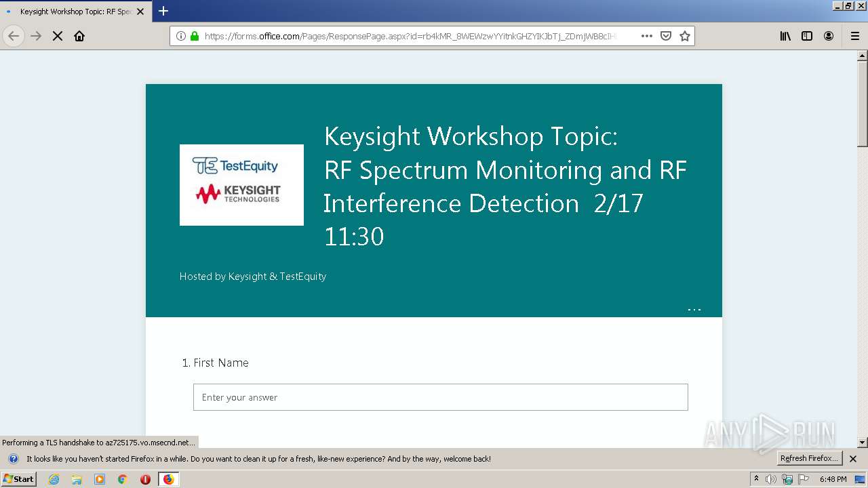
Task: Switch to Firefox taskbar button
Action: [168, 479]
